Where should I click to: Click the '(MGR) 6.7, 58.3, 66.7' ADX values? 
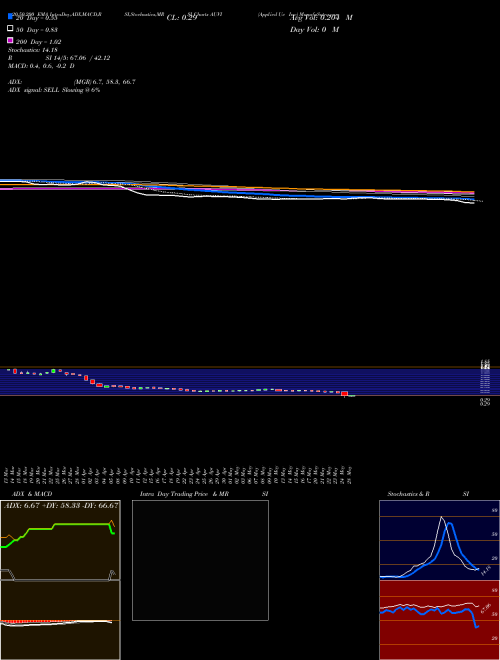click(105, 82)
